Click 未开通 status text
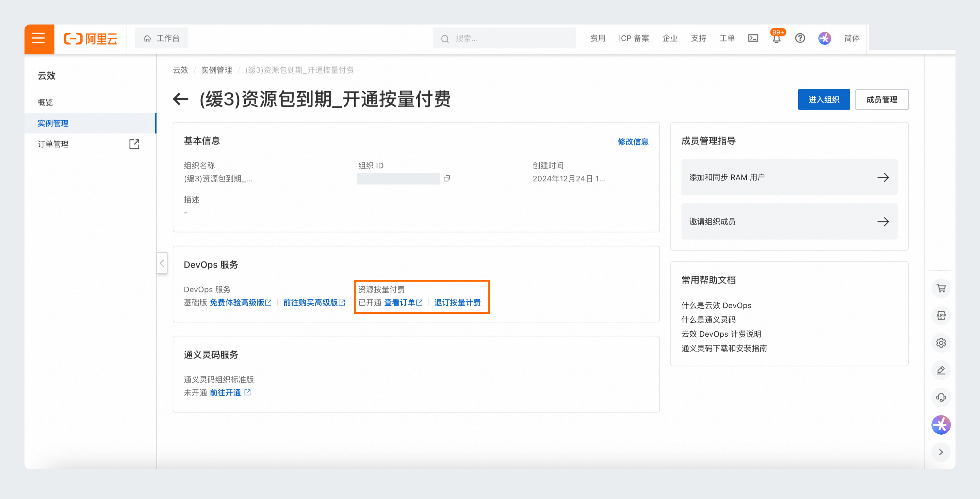 click(x=195, y=392)
